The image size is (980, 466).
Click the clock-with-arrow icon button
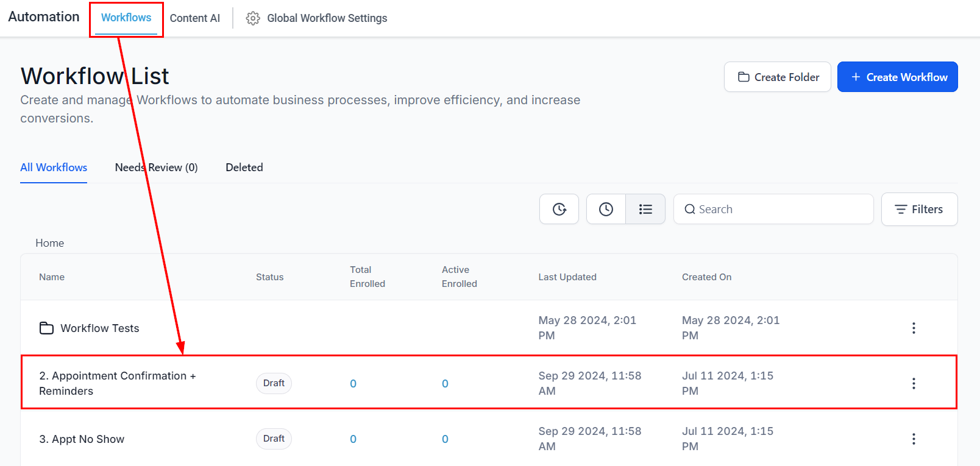click(559, 209)
